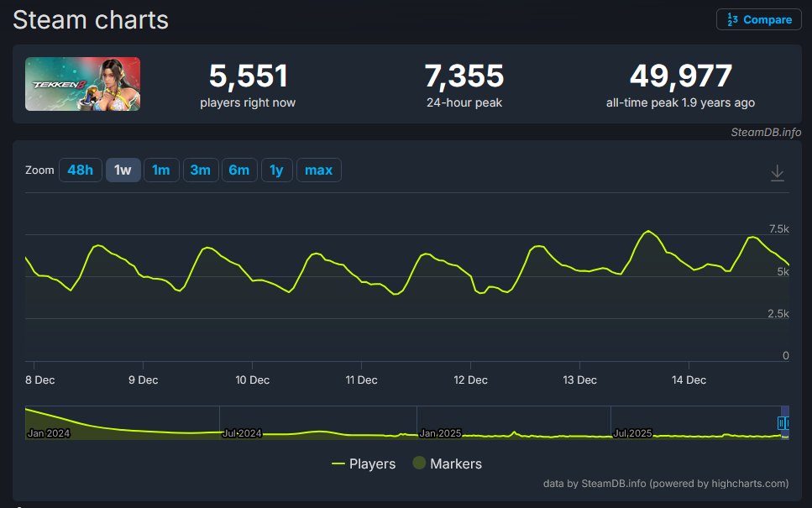Click the all-time peak 1.9 years ago text

point(680,102)
